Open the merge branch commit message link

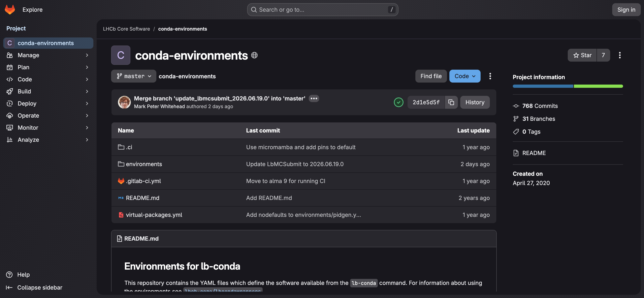[220, 98]
